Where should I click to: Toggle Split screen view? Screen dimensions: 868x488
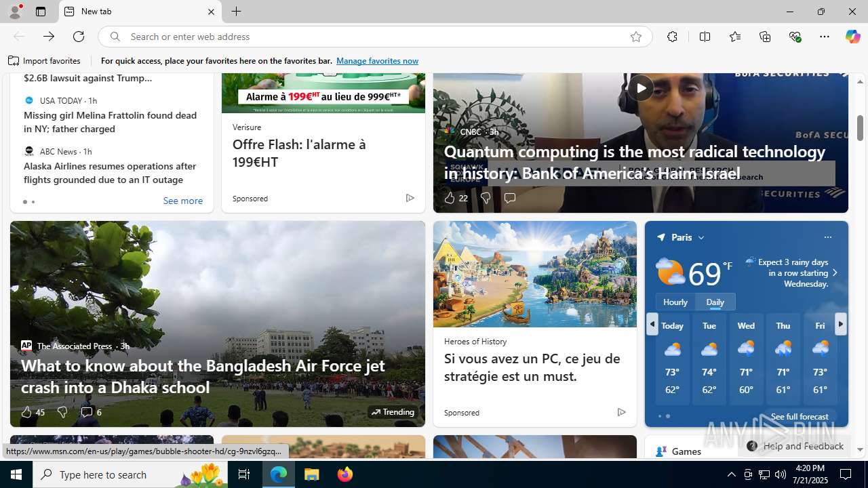pyautogui.click(x=705, y=37)
